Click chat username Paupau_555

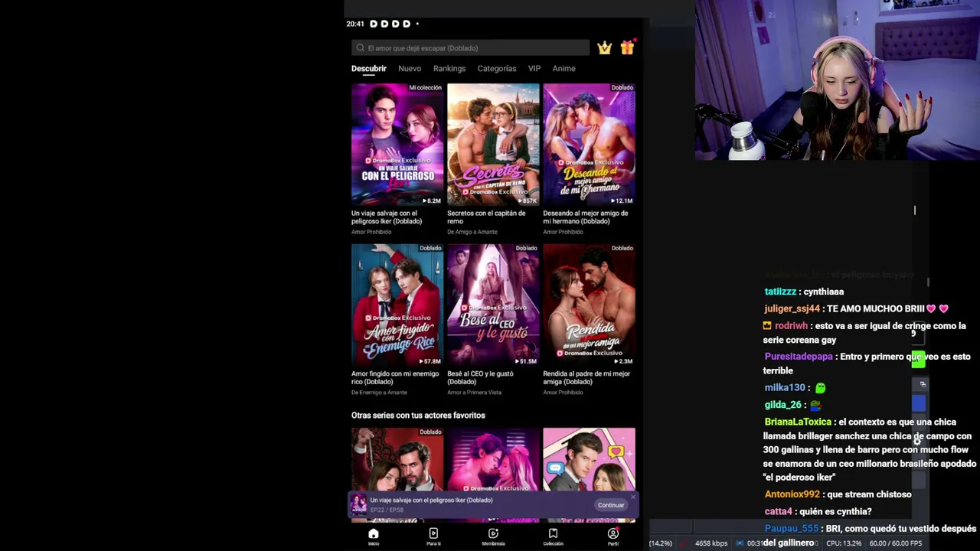coord(792,528)
